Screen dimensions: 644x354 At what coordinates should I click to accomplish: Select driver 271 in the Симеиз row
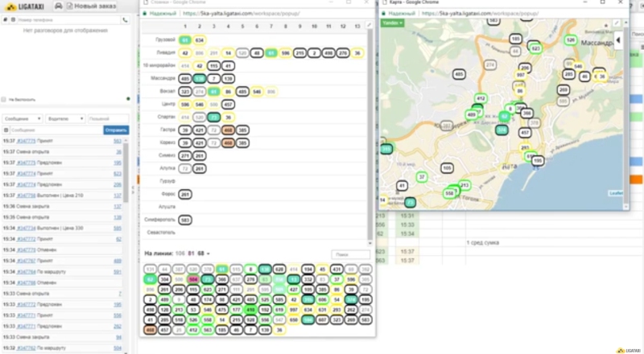coord(185,155)
